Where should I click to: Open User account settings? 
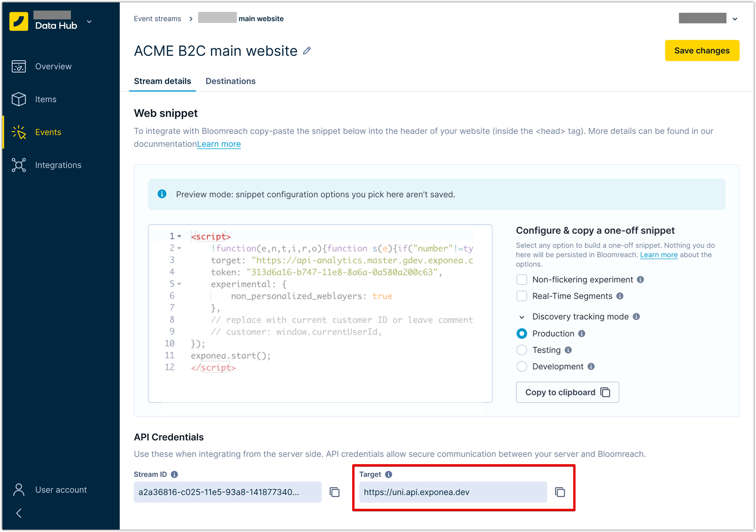(61, 490)
